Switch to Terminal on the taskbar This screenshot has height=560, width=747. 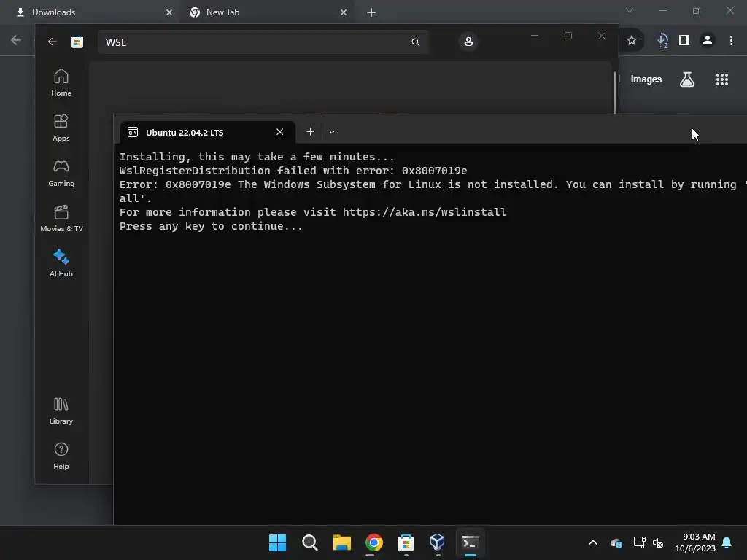click(x=471, y=542)
